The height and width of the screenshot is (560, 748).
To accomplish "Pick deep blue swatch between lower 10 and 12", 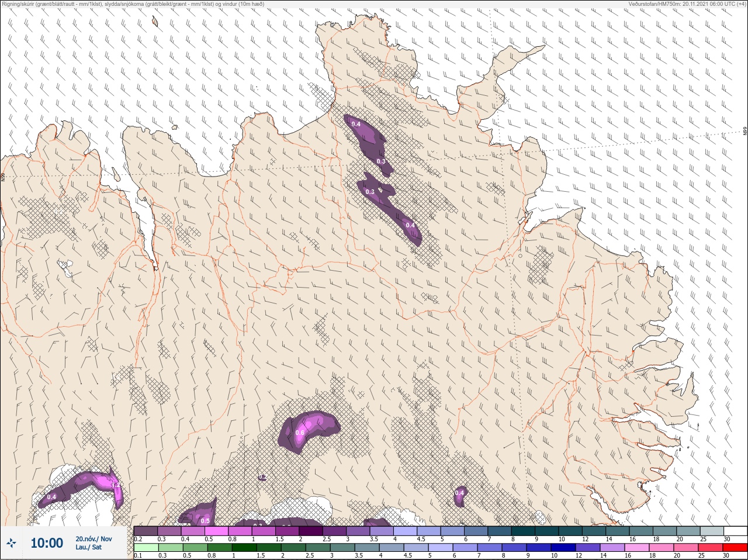I will (x=563, y=548).
